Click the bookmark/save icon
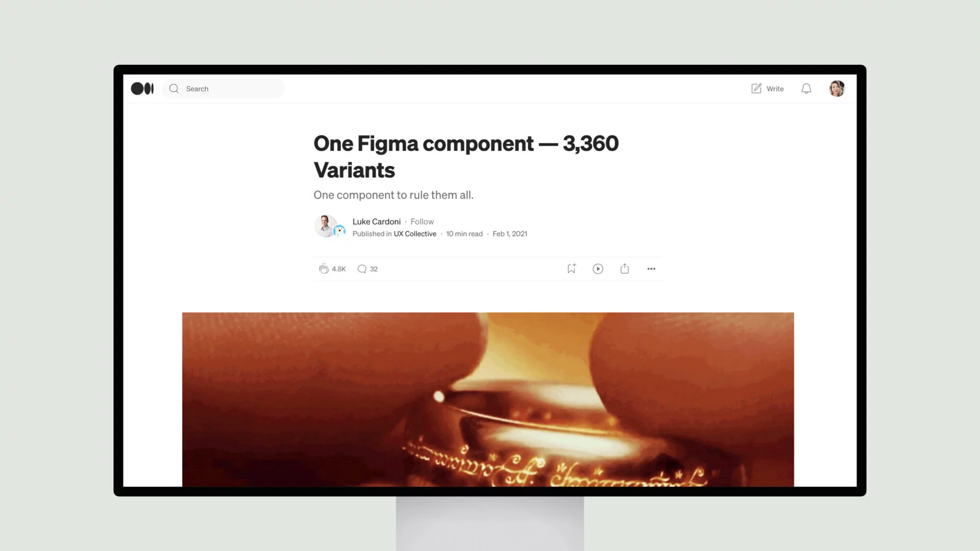Viewport: 980px width, 551px height. pyautogui.click(x=572, y=268)
